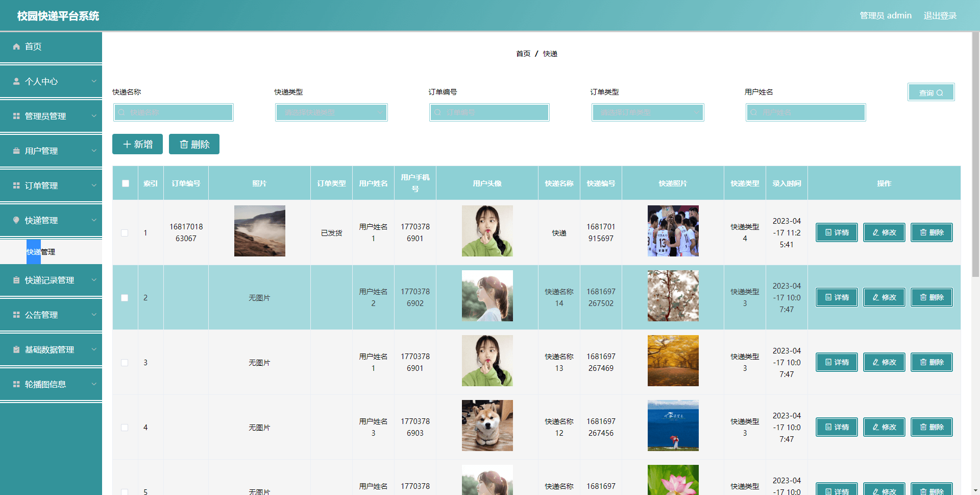Click the clipboard icon beside 快递记录管理

pyautogui.click(x=16, y=280)
